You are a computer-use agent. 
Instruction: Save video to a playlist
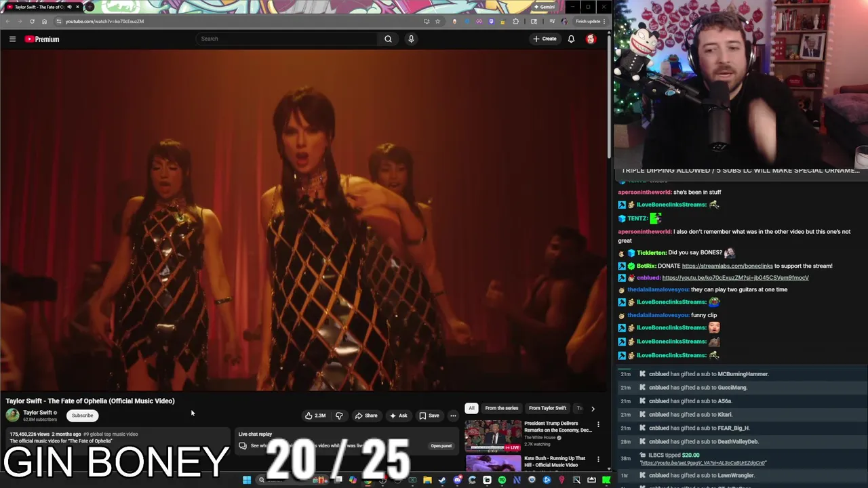[x=429, y=415]
